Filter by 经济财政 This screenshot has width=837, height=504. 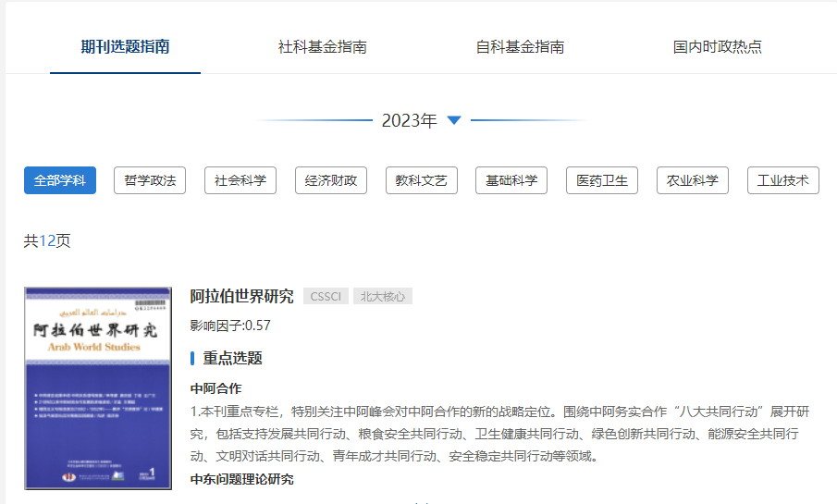point(331,180)
